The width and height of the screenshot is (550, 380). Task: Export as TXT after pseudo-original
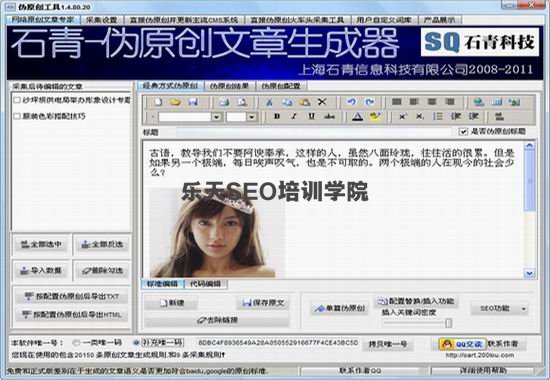coord(72,296)
